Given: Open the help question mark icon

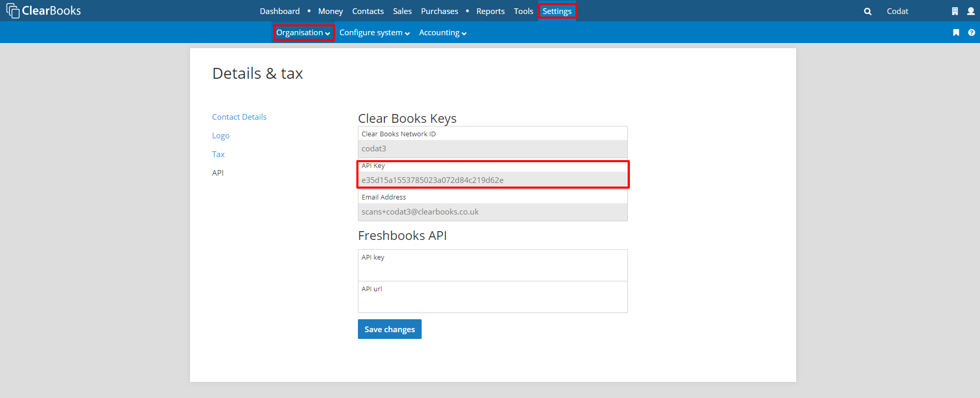Looking at the screenshot, I should [x=971, y=33].
